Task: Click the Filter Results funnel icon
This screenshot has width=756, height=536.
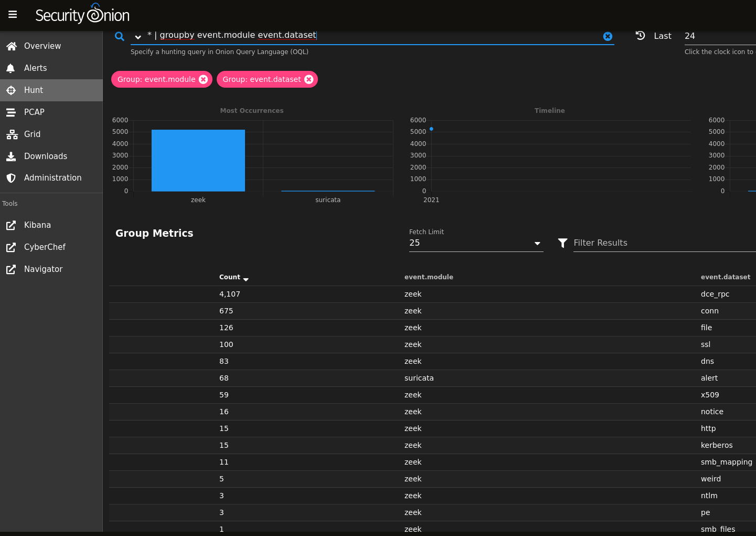Action: (x=562, y=243)
